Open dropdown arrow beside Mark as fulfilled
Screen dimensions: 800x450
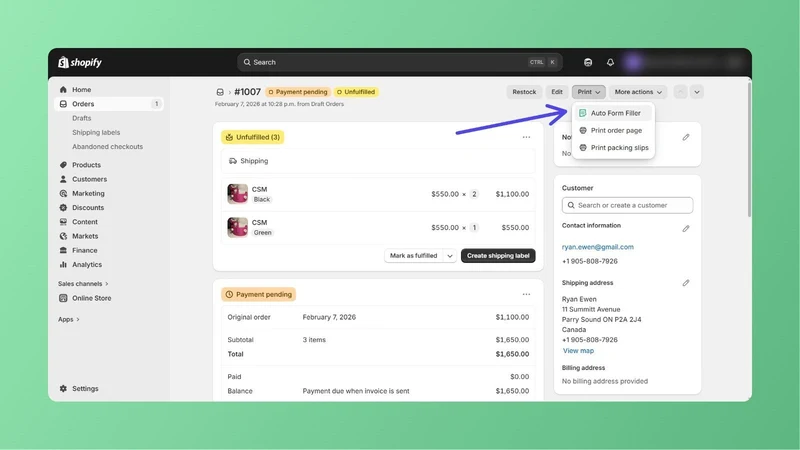[x=449, y=256]
